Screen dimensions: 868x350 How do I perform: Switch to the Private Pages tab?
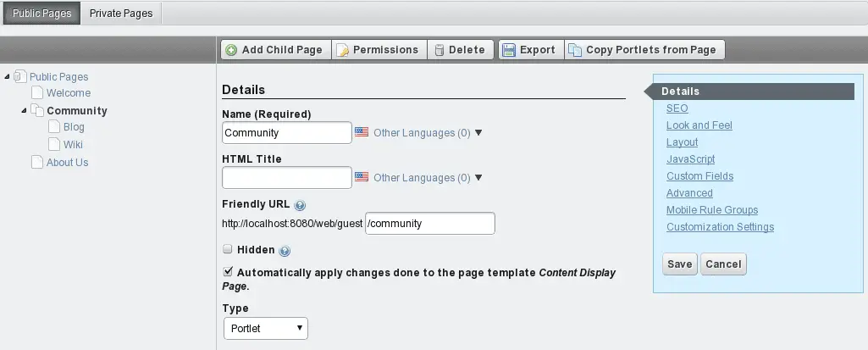(x=121, y=14)
